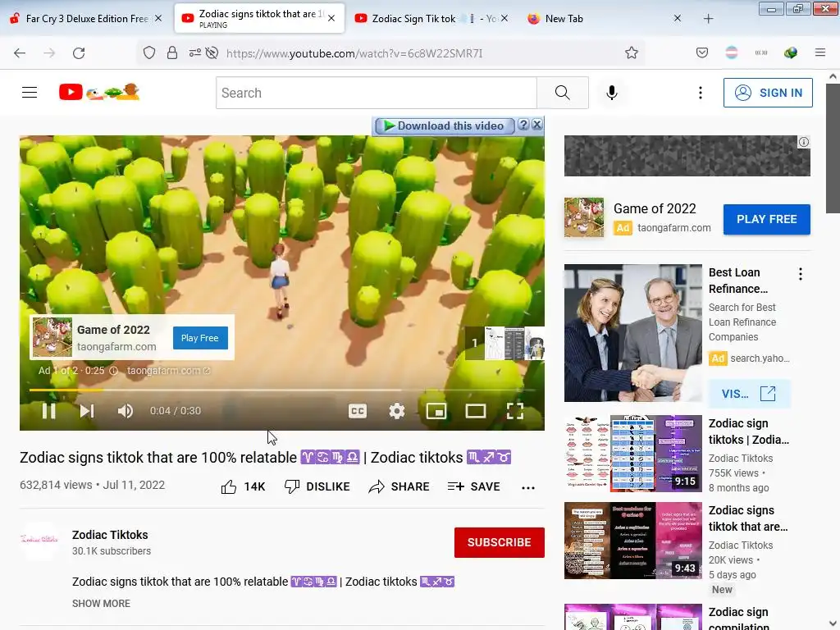Open the globe extension toolbar icon

pyautogui.click(x=790, y=52)
